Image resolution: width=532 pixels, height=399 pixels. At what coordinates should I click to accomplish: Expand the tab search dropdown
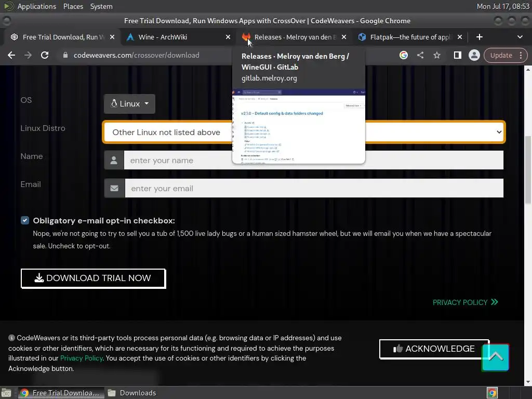coord(520,37)
